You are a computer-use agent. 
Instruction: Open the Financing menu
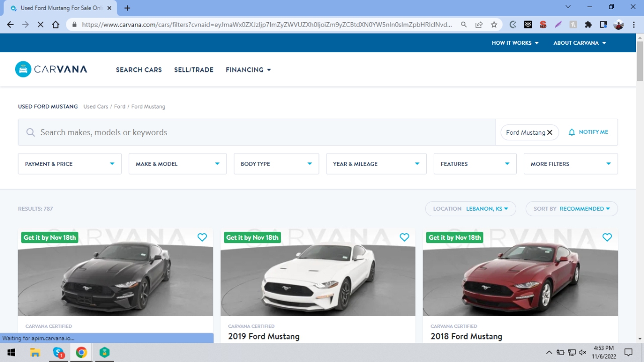click(248, 70)
